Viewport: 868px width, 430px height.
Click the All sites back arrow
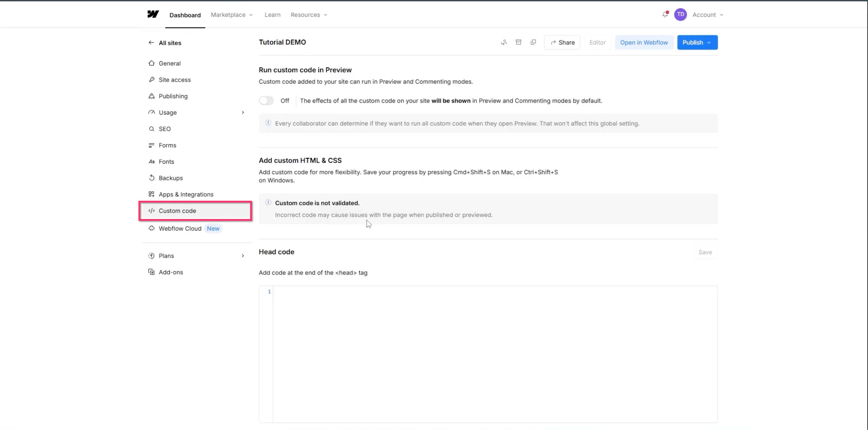pos(151,43)
